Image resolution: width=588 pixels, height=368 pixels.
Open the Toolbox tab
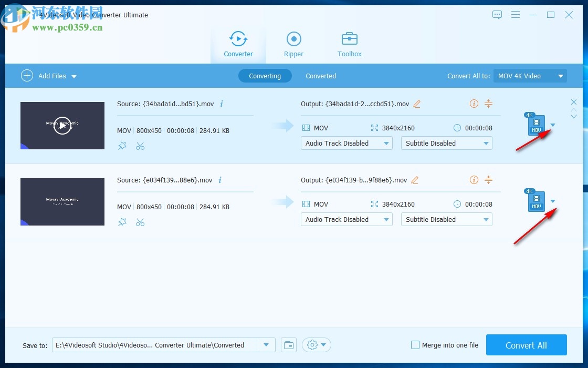coord(349,44)
